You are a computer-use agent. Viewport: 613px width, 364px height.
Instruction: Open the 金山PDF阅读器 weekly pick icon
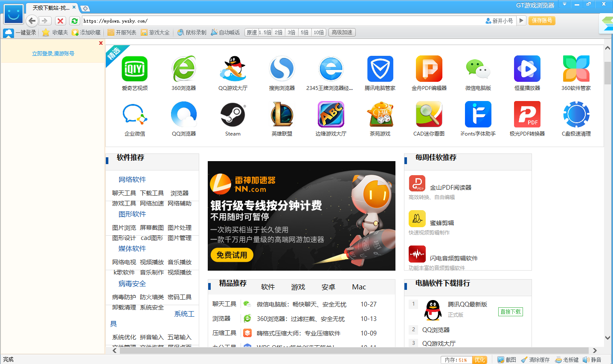pyautogui.click(x=417, y=184)
